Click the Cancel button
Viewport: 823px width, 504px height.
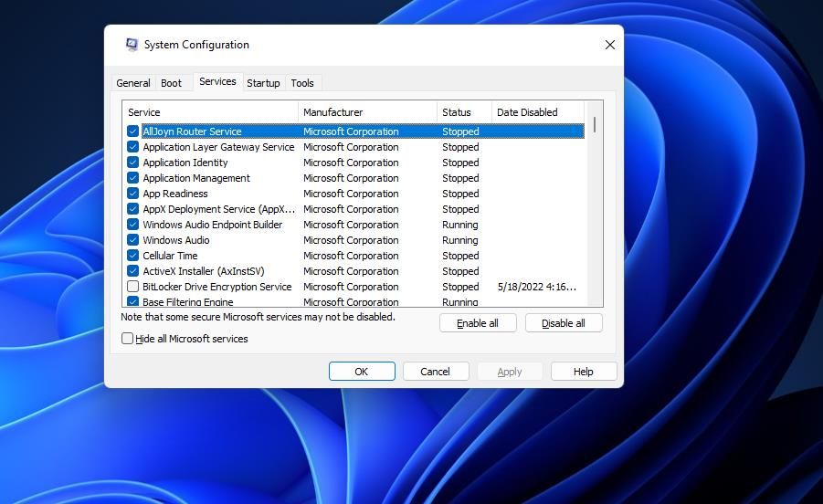click(435, 372)
